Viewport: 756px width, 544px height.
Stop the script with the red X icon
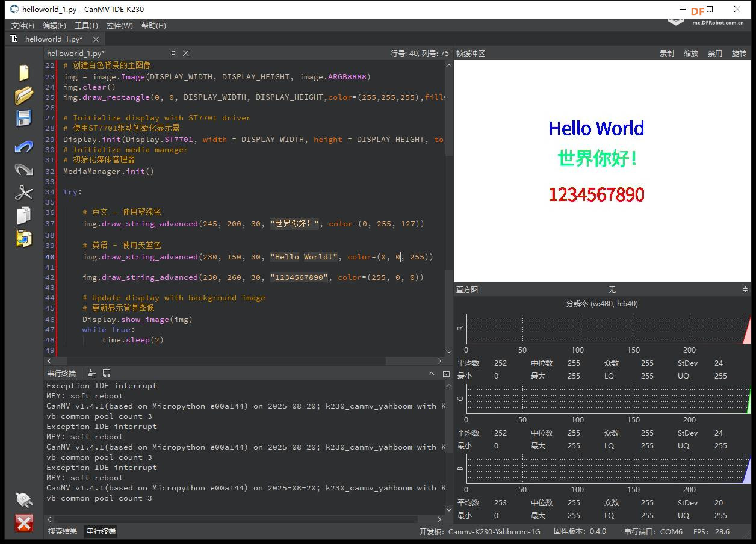point(23,522)
